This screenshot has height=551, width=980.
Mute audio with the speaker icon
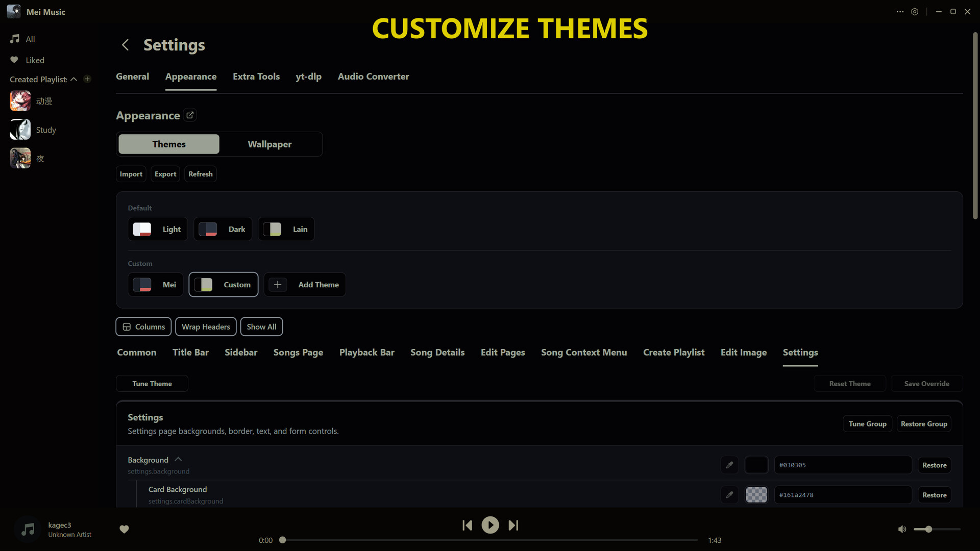902,530
